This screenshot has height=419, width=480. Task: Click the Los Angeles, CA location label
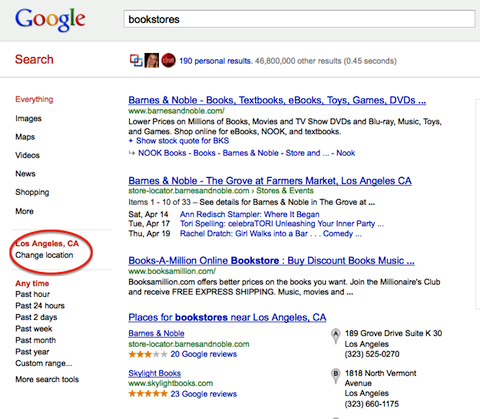tap(47, 243)
